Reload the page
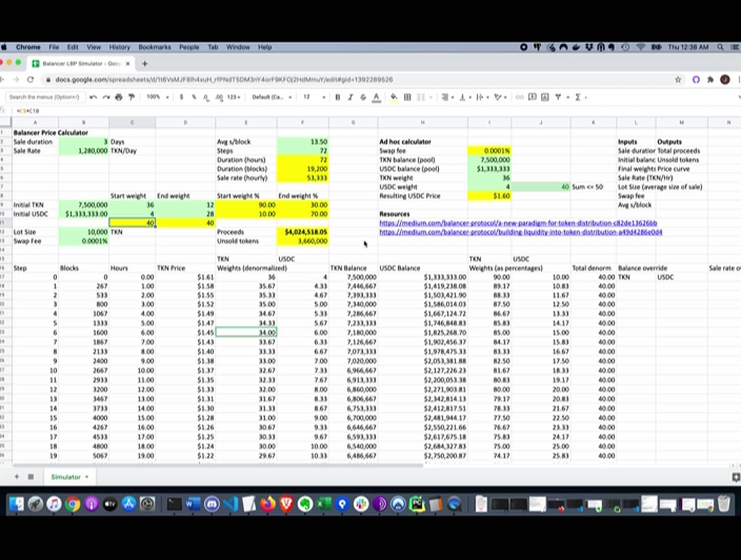This screenshot has height=560, width=741. click(30, 80)
